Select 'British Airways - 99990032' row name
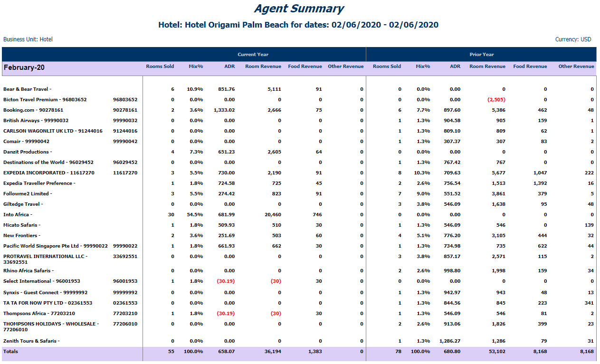 [x=36, y=121]
